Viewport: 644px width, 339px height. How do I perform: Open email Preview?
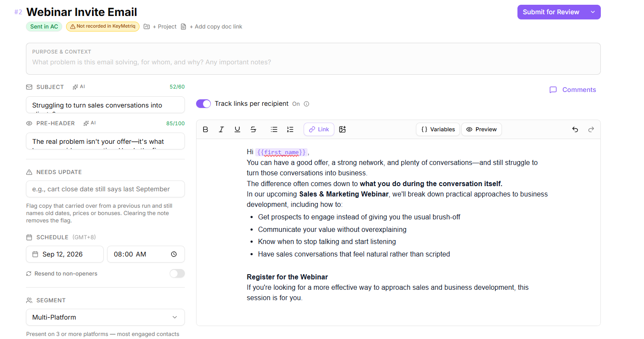coord(482,129)
